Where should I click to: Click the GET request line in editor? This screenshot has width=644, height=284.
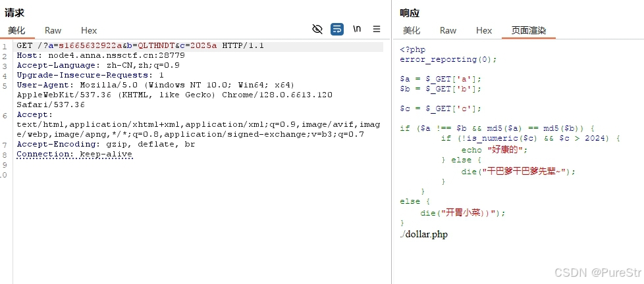click(140, 45)
